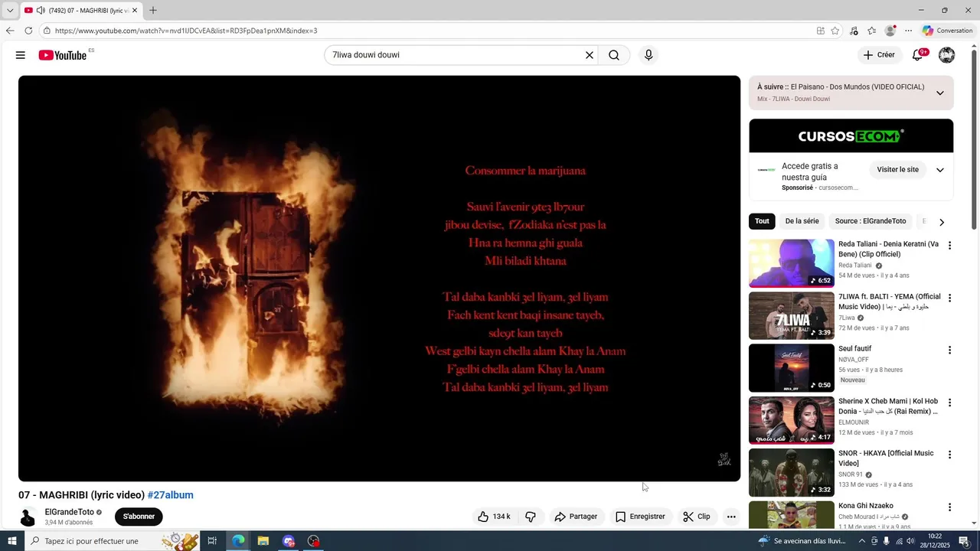Open YouTube notifications bell

click(917, 55)
